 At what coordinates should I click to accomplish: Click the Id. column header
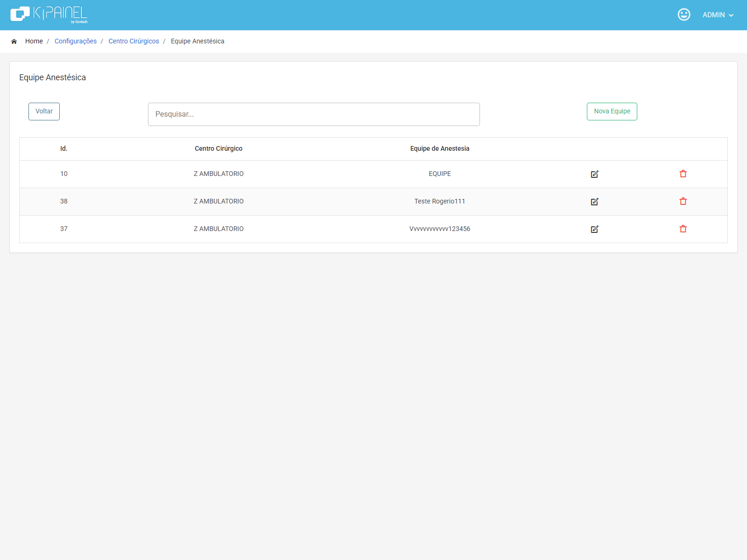[64, 148]
